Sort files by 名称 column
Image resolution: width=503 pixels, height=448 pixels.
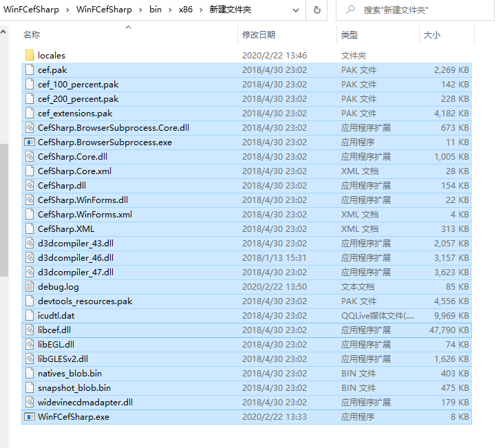[32, 34]
